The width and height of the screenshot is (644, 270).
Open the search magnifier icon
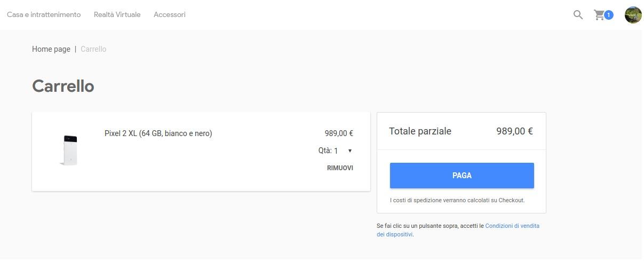(x=578, y=15)
